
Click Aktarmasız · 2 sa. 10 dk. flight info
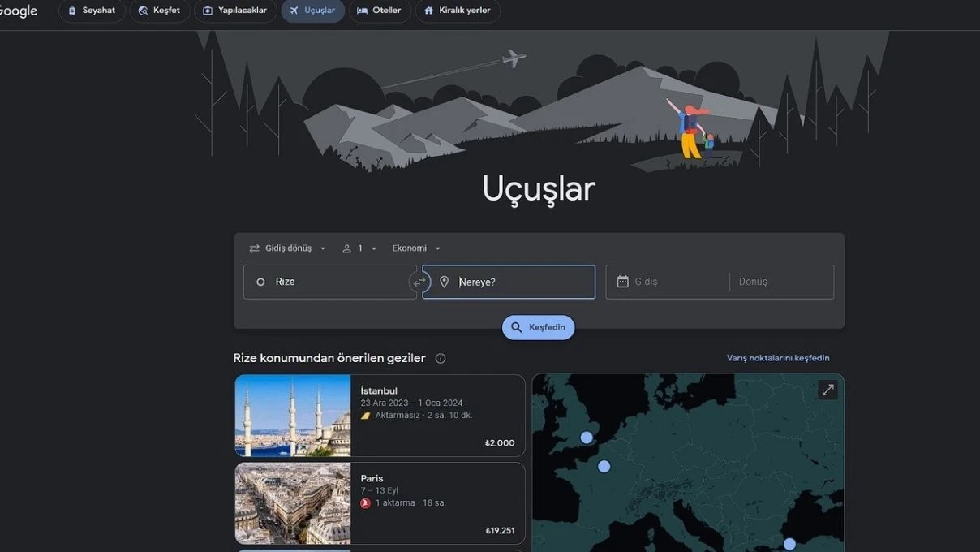(x=423, y=416)
